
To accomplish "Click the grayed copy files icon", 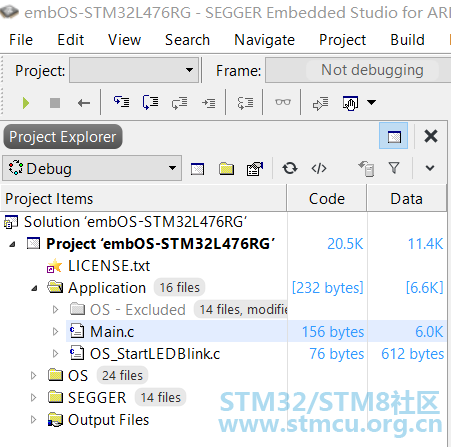I will coord(366,168).
